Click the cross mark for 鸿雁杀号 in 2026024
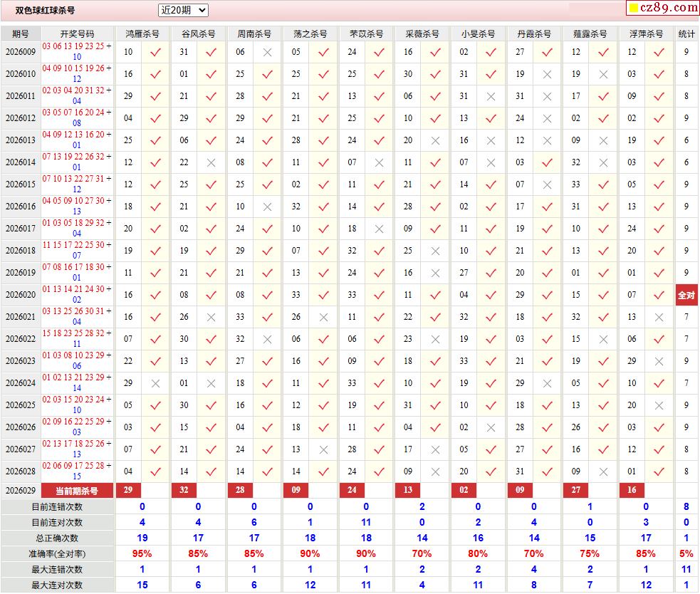This screenshot has width=700, height=594. tap(155, 383)
